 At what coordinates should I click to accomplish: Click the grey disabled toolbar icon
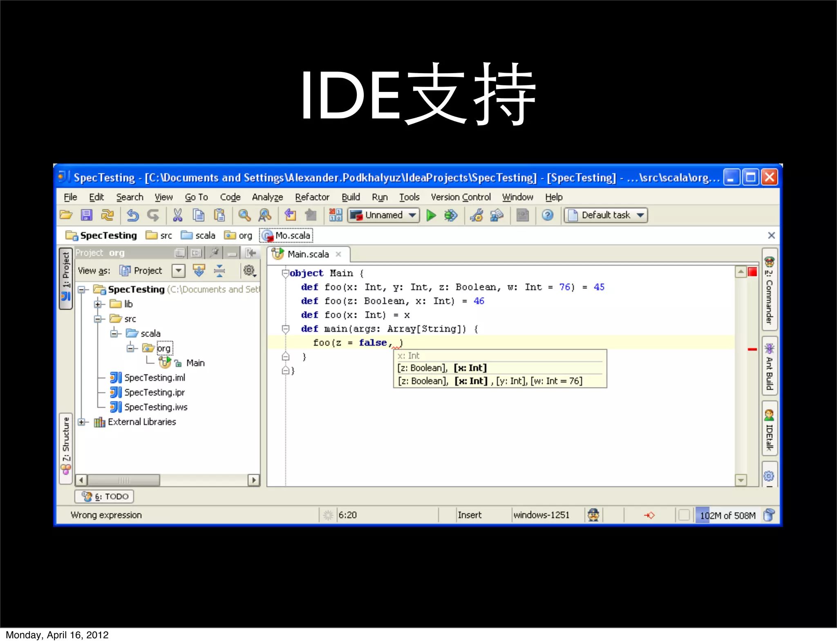tap(522, 215)
